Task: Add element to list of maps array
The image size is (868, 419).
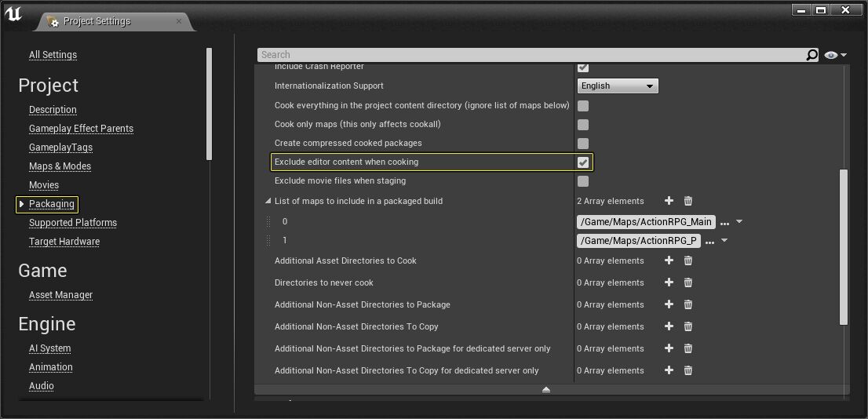Action: 669,201
